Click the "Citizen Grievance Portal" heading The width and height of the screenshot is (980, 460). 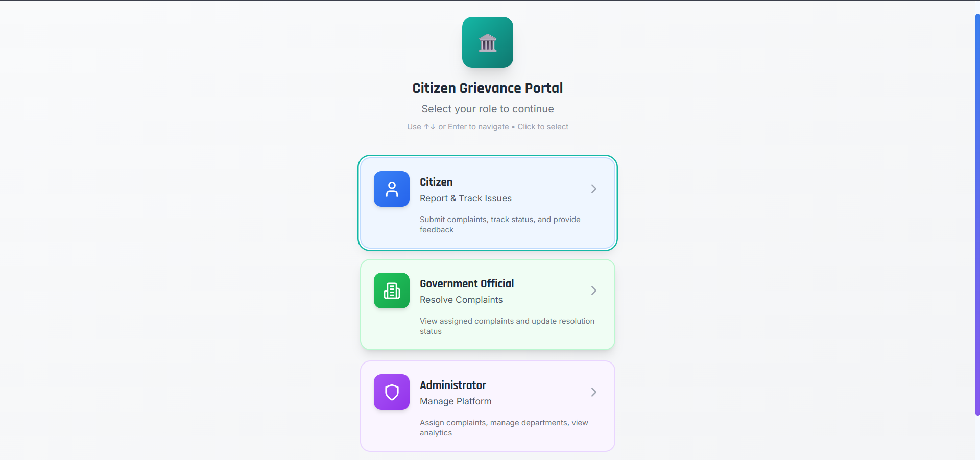coord(488,88)
